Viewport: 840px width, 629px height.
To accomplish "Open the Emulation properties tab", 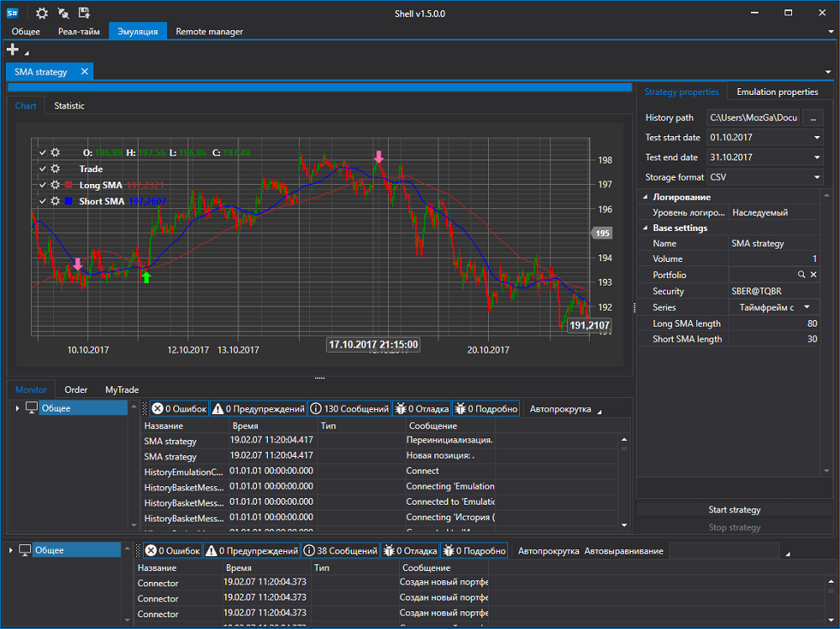I will click(x=777, y=92).
